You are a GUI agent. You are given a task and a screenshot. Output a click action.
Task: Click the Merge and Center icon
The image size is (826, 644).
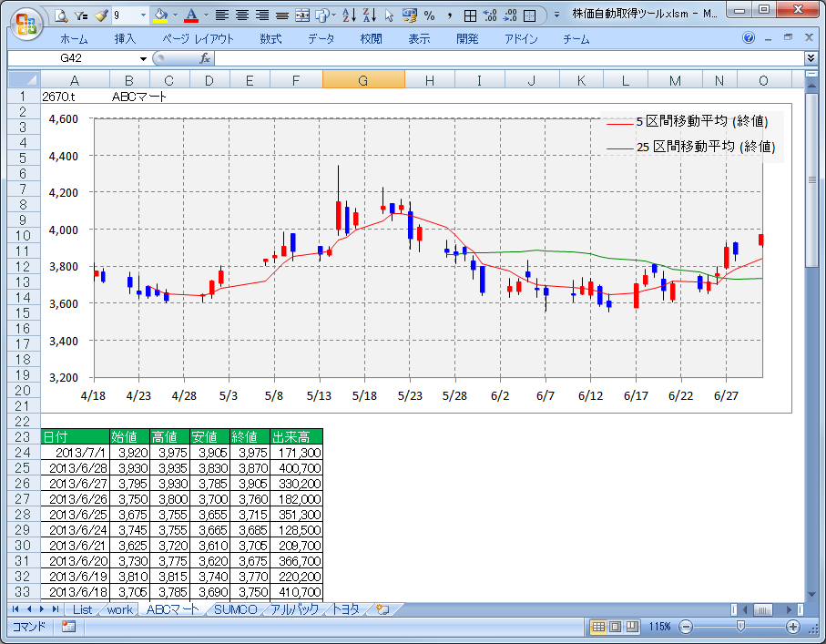click(302, 15)
